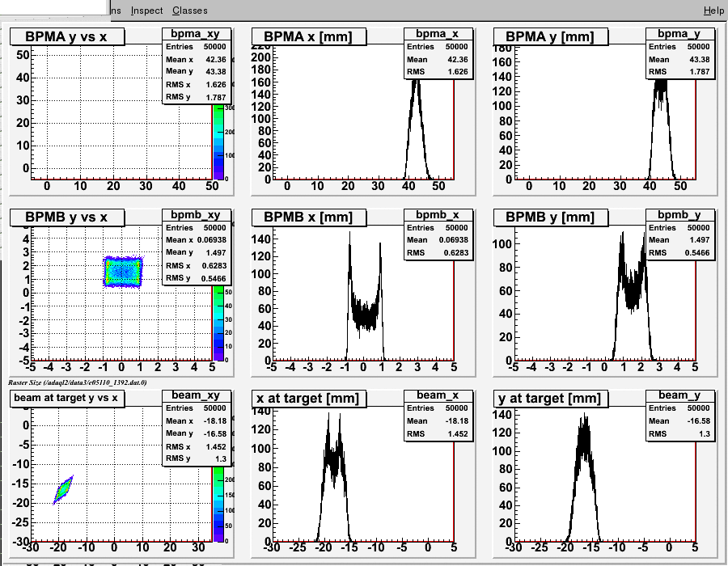Image resolution: width=728 pixels, height=566 pixels.
Task: Click the bpmb_x stats box header
Action: pos(438,215)
